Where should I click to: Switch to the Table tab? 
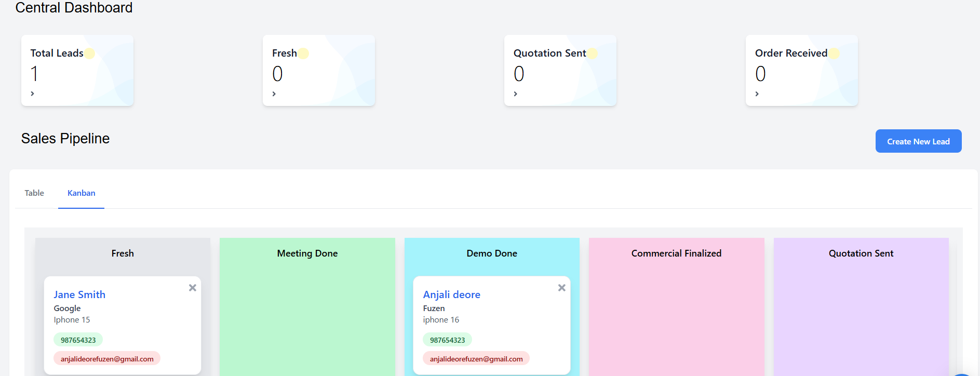click(34, 193)
